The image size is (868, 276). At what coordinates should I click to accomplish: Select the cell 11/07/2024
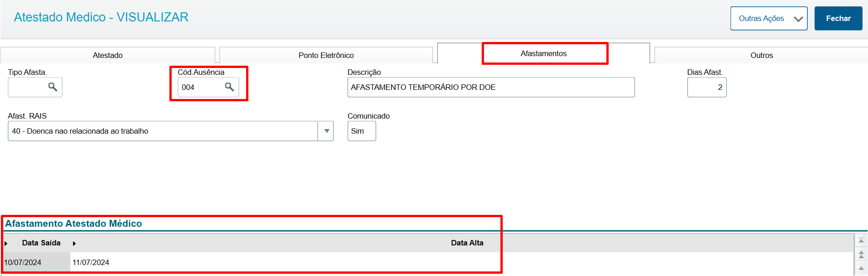91,262
